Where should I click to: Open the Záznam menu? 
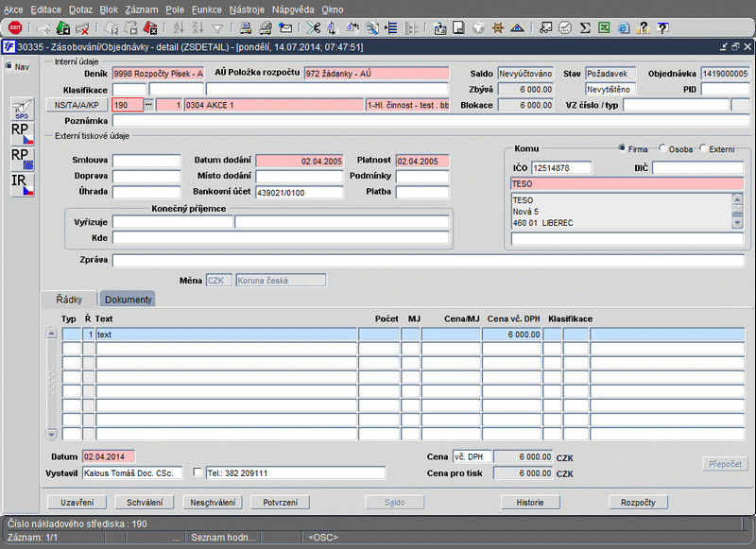pyautogui.click(x=141, y=9)
